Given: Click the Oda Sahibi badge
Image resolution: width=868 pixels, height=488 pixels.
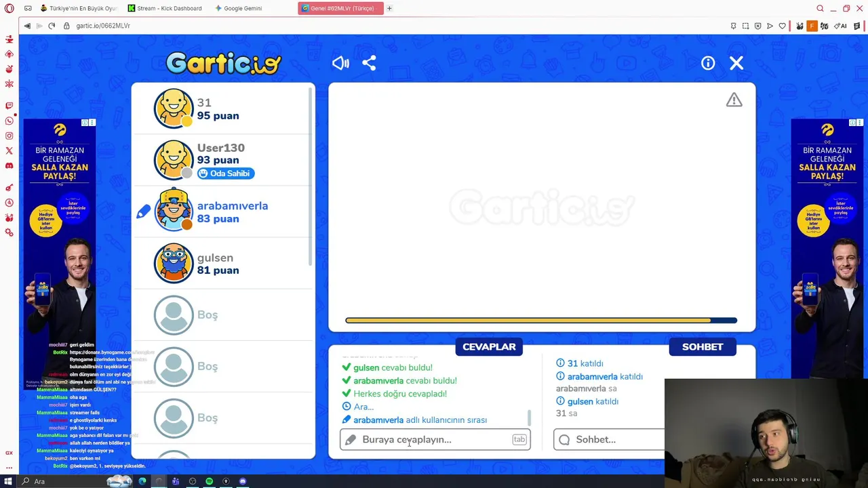Looking at the screenshot, I should (x=226, y=174).
